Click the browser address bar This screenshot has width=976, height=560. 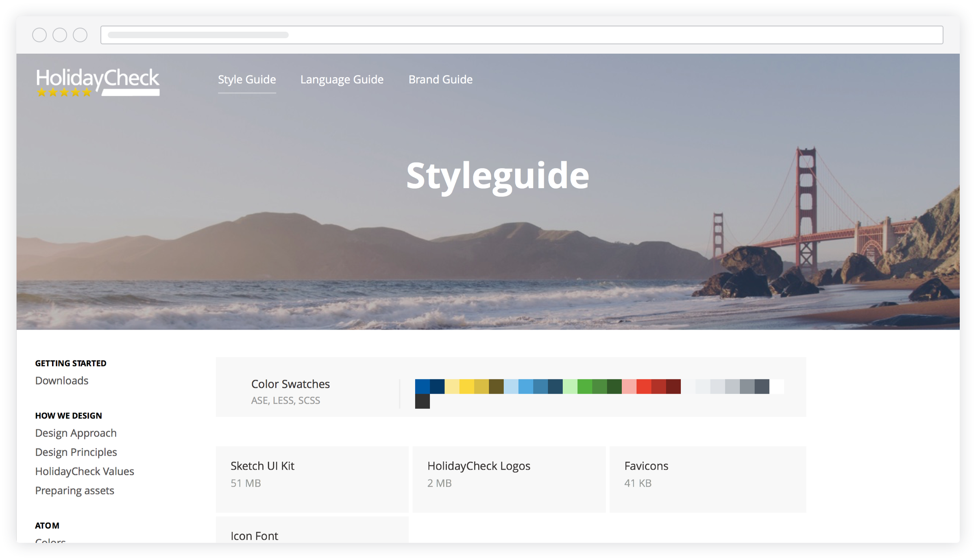pos(522,35)
